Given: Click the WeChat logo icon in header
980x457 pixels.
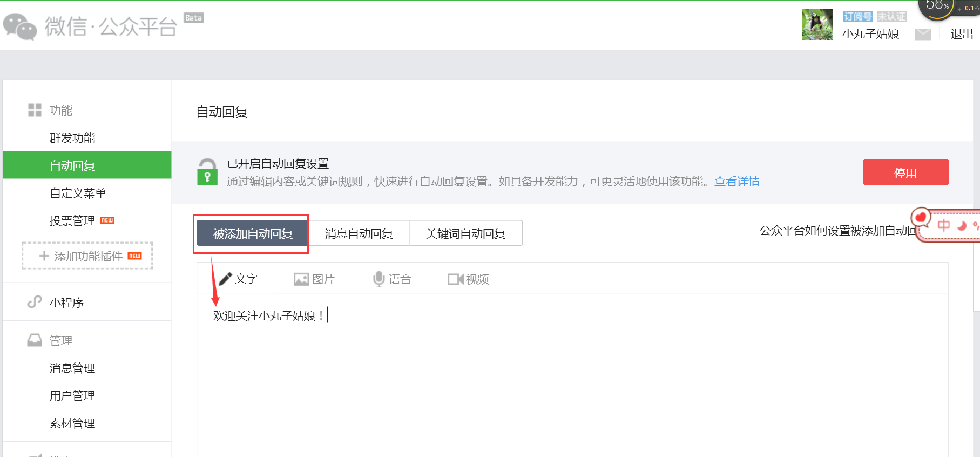Looking at the screenshot, I should pyautogui.click(x=20, y=27).
